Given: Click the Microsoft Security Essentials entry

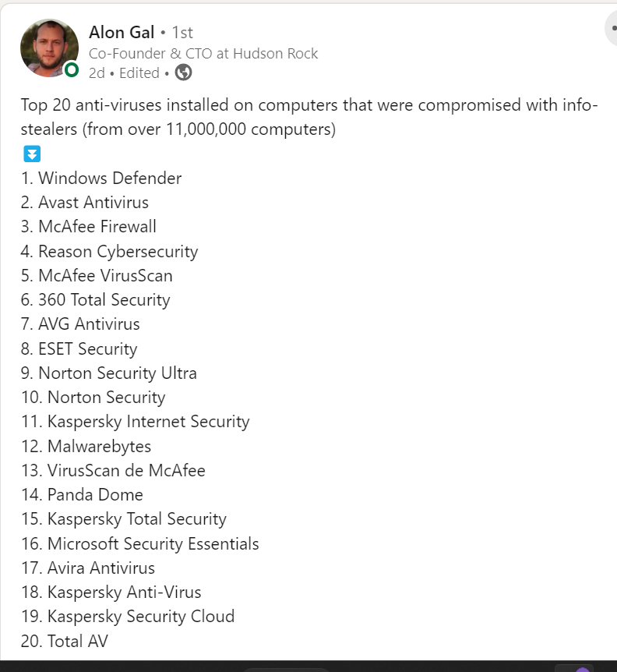Looking at the screenshot, I should (x=140, y=543).
